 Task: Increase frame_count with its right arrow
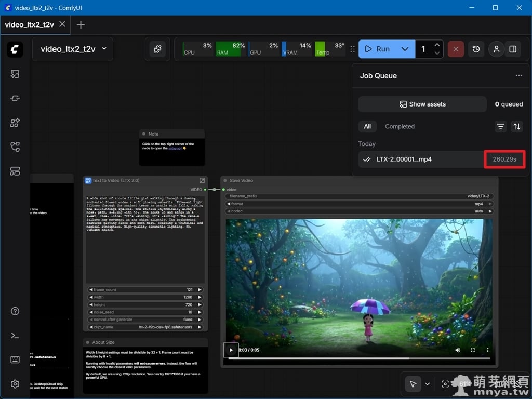[x=199, y=290]
